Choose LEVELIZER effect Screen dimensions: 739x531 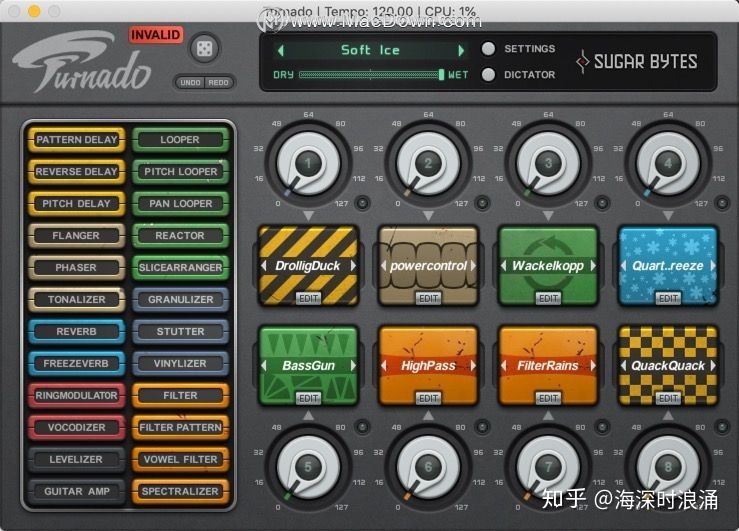click(77, 460)
